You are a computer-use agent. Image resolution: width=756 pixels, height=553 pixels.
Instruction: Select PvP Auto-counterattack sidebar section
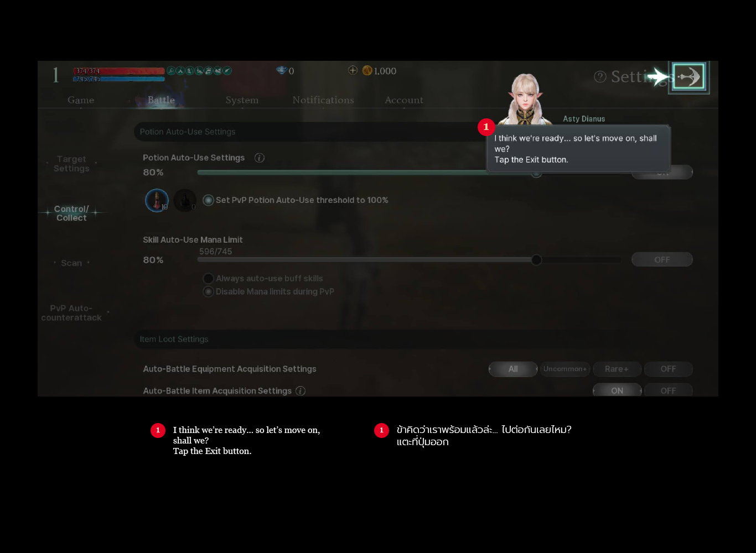pos(71,313)
